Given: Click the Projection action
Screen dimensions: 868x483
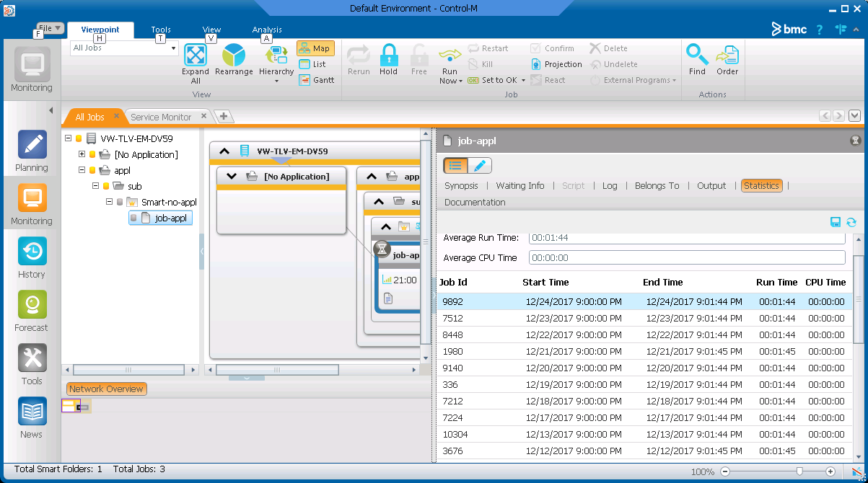Looking at the screenshot, I should pyautogui.click(x=556, y=64).
